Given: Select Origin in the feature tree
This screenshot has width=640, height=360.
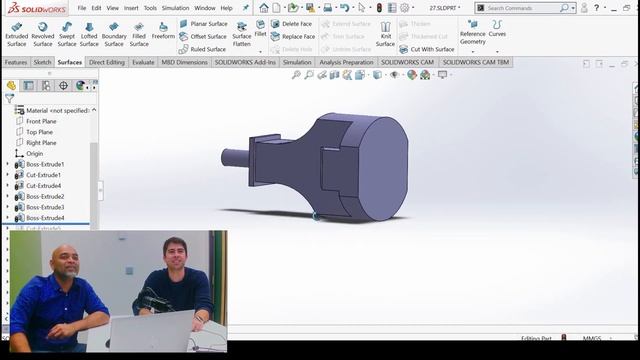Looking at the screenshot, I should coord(35,153).
